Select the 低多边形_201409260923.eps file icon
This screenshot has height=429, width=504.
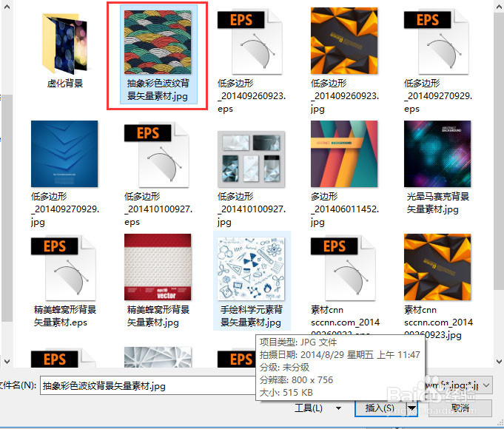249,41
